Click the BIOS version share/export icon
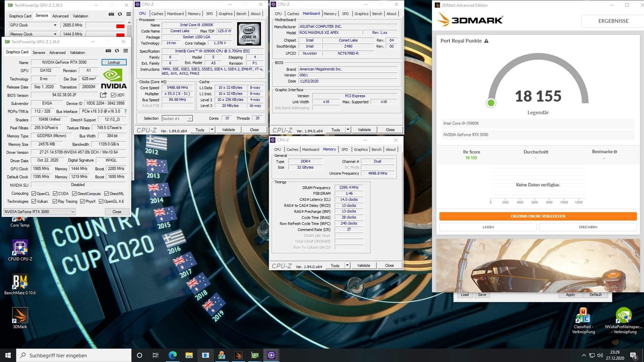Image resolution: width=644 pixels, height=362 pixels. coord(103,95)
